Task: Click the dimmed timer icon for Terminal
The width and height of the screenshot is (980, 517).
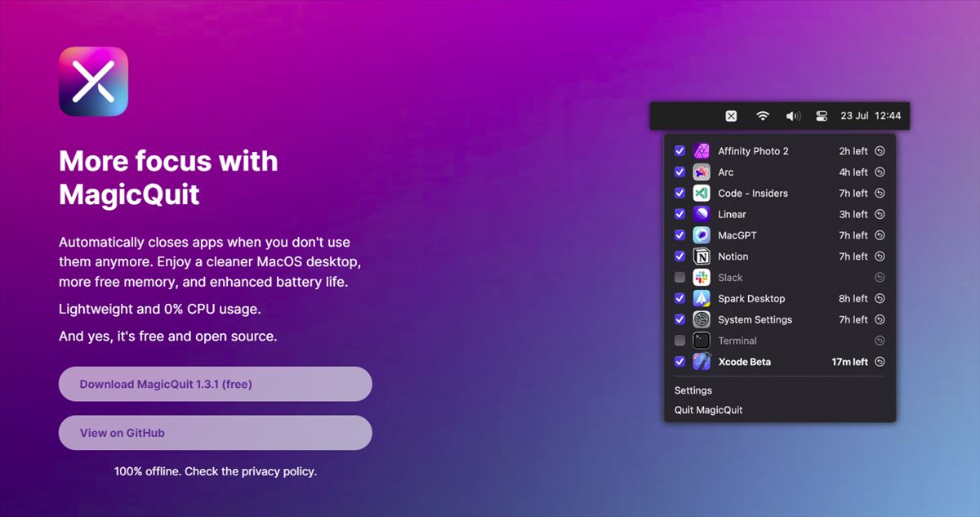Action: pos(880,341)
